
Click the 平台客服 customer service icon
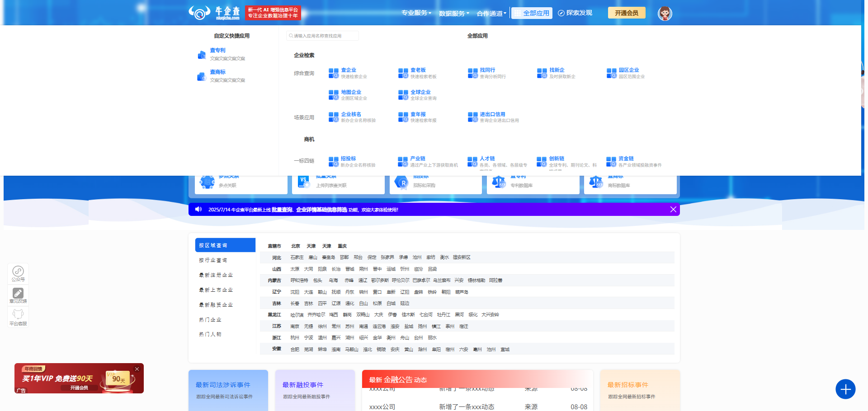pyautogui.click(x=18, y=315)
